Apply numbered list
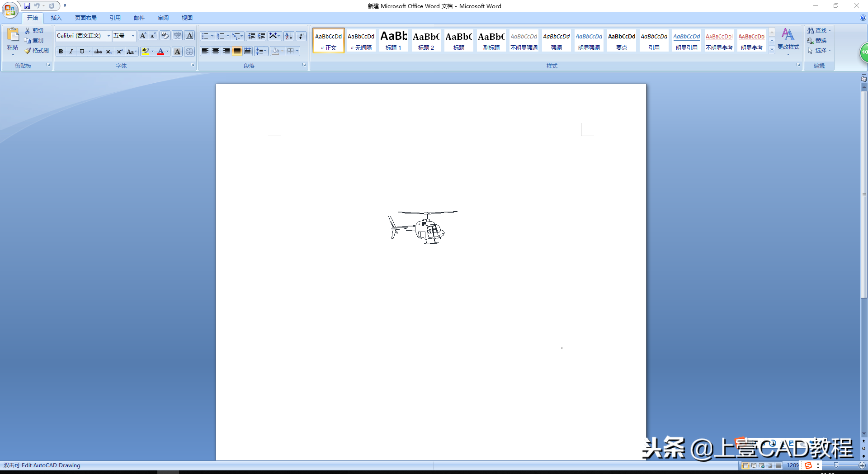Screen dimensions: 868x474 pyautogui.click(x=221, y=36)
